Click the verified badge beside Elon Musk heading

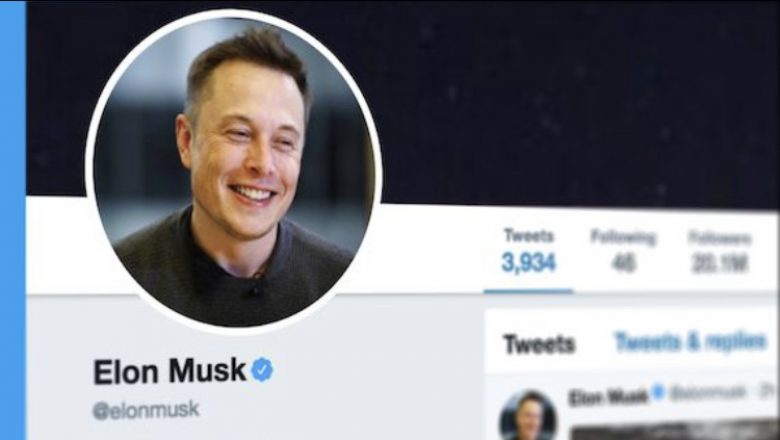click(x=262, y=369)
